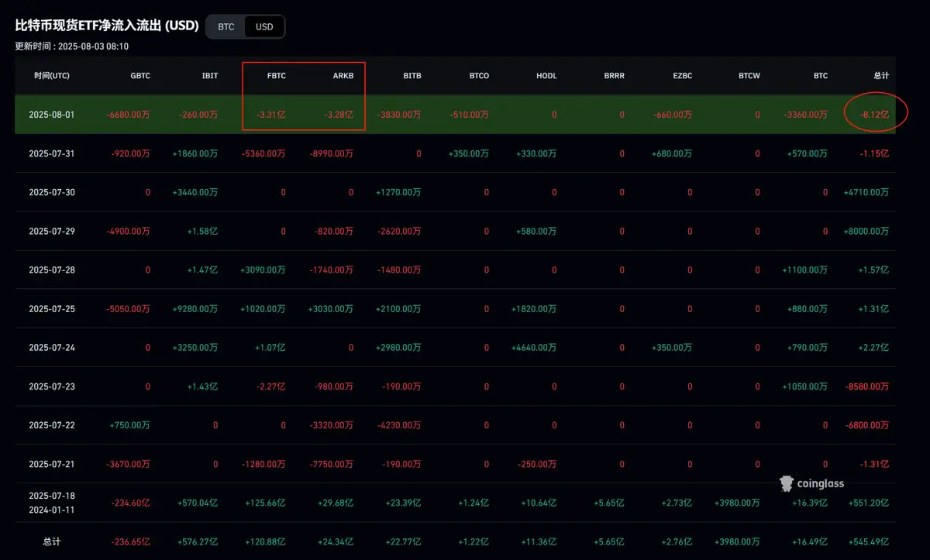Click the -8.12亿 total outflow value
The height and width of the screenshot is (560, 930).
coord(874,115)
